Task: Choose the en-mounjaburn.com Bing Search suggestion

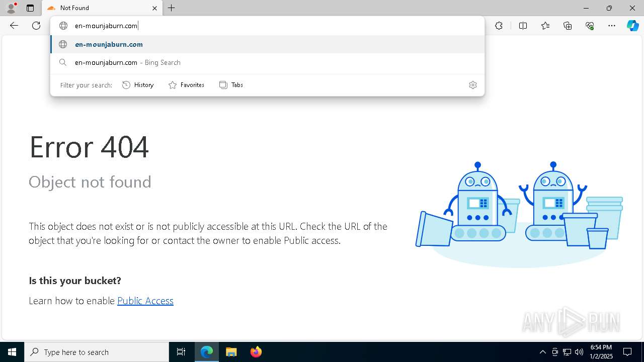Action: click(267, 62)
